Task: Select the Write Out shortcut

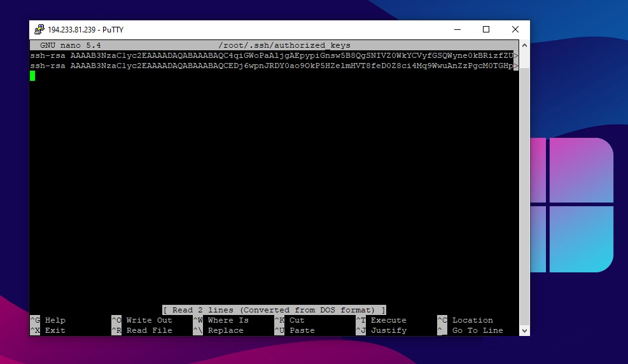Action: pos(149,320)
